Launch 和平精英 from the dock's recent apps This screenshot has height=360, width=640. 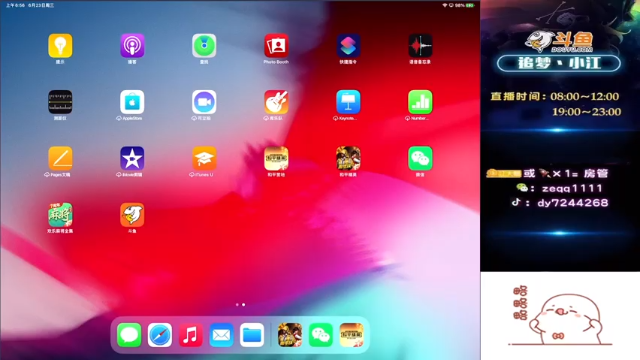coord(290,335)
